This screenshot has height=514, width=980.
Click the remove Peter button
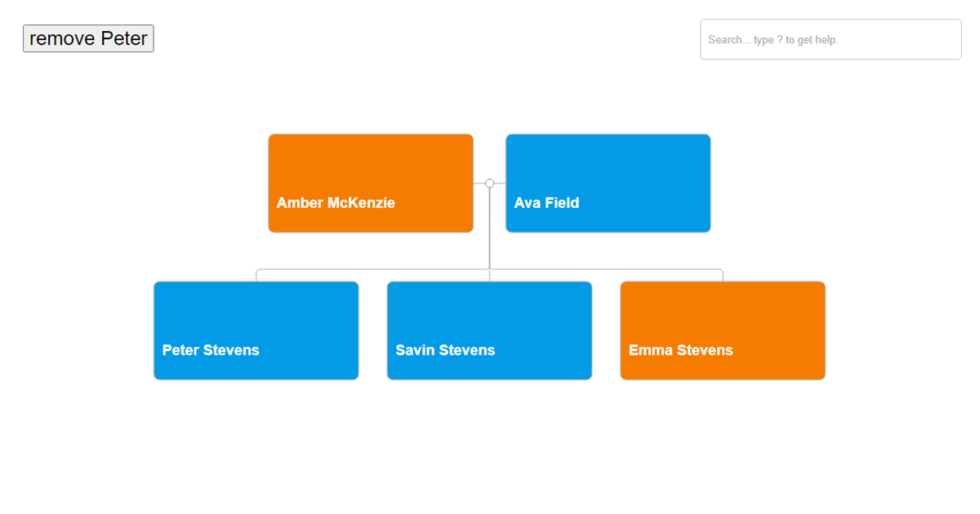87,38
